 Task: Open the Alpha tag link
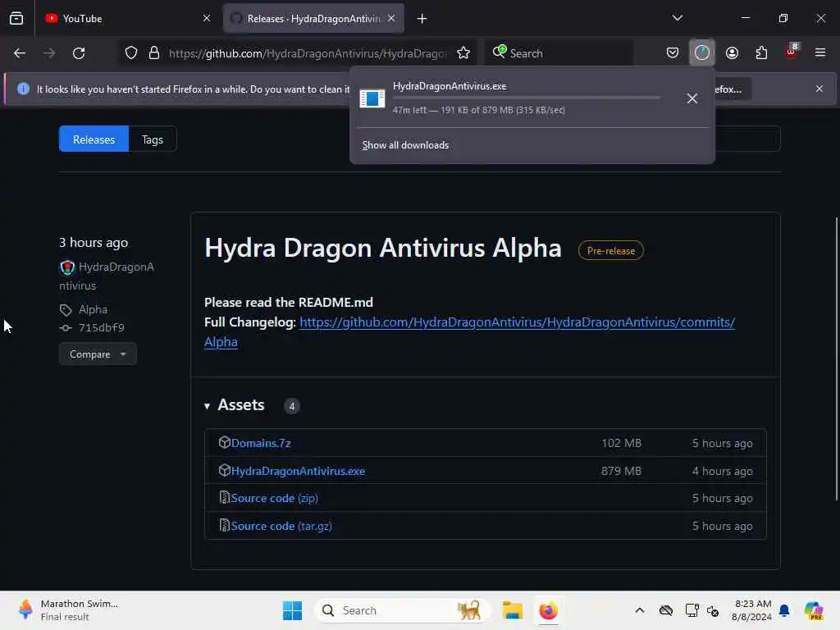[x=93, y=309]
